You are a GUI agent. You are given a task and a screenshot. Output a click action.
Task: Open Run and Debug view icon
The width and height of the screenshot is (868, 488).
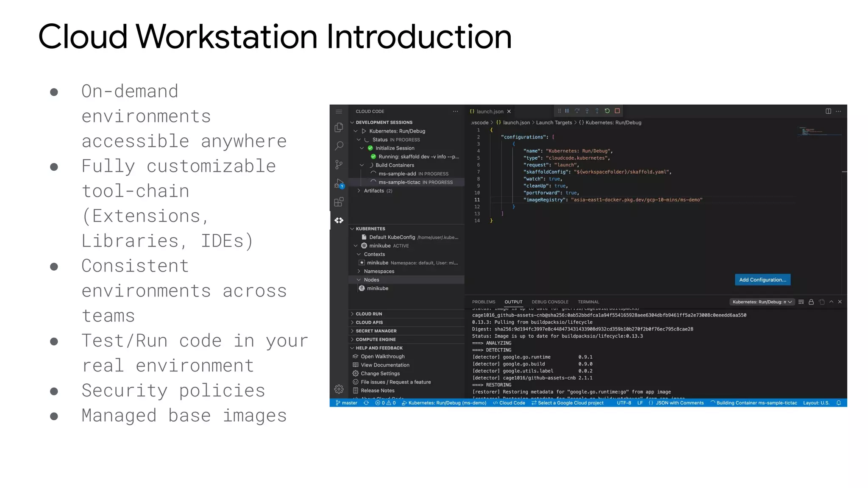(339, 183)
